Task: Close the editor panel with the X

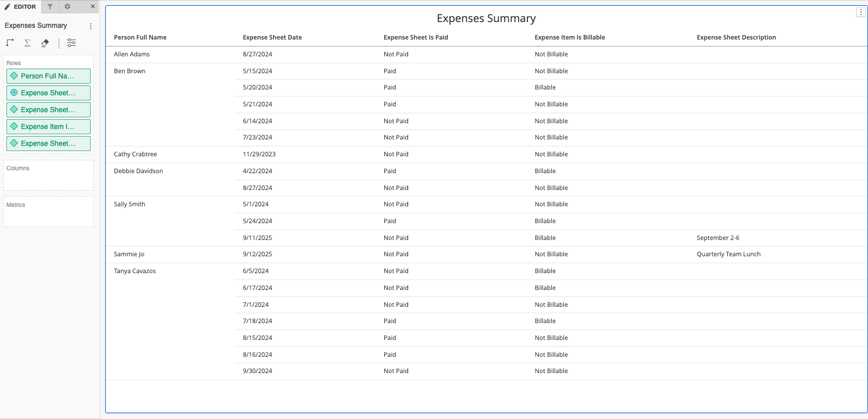Action: click(x=92, y=6)
